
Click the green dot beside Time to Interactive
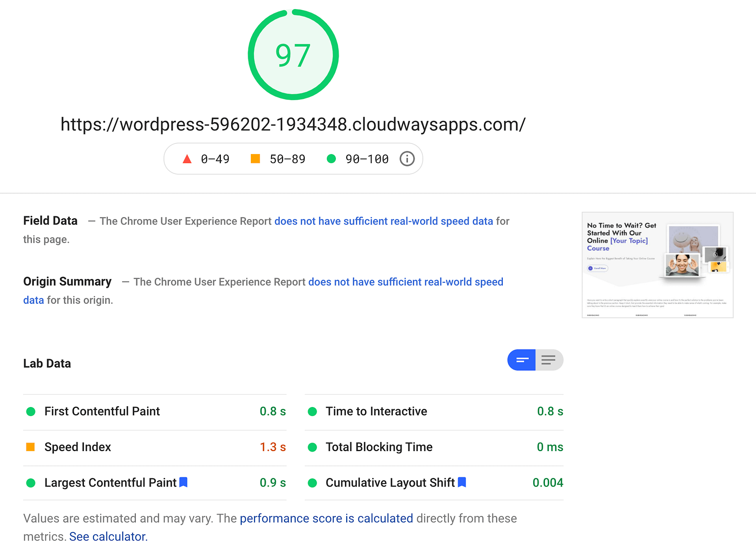click(313, 411)
